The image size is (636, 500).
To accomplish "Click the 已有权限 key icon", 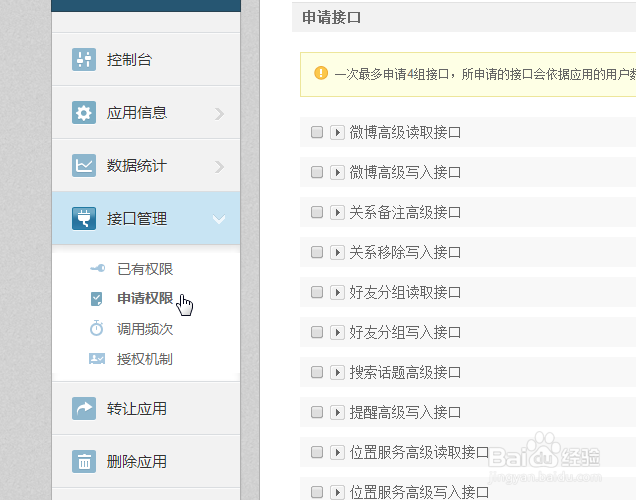I will click(x=97, y=268).
